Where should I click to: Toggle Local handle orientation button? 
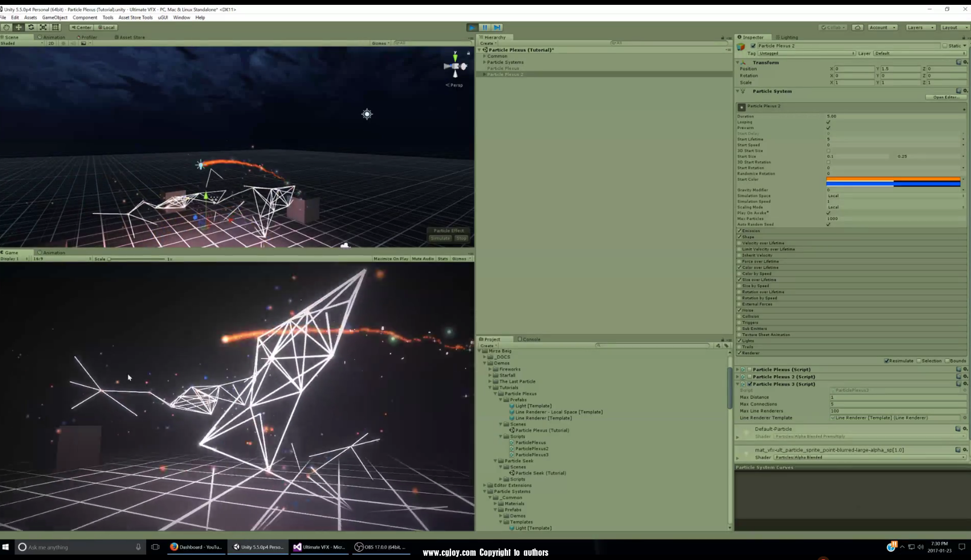[x=106, y=27]
